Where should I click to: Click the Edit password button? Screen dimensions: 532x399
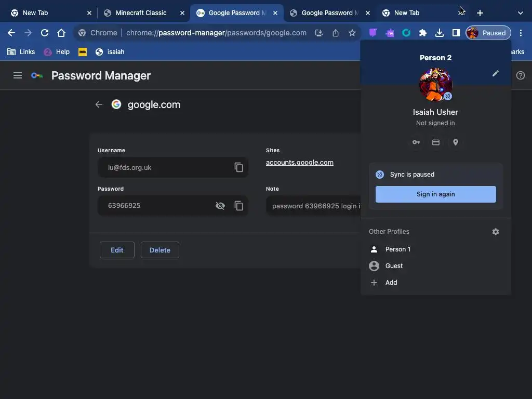117,250
